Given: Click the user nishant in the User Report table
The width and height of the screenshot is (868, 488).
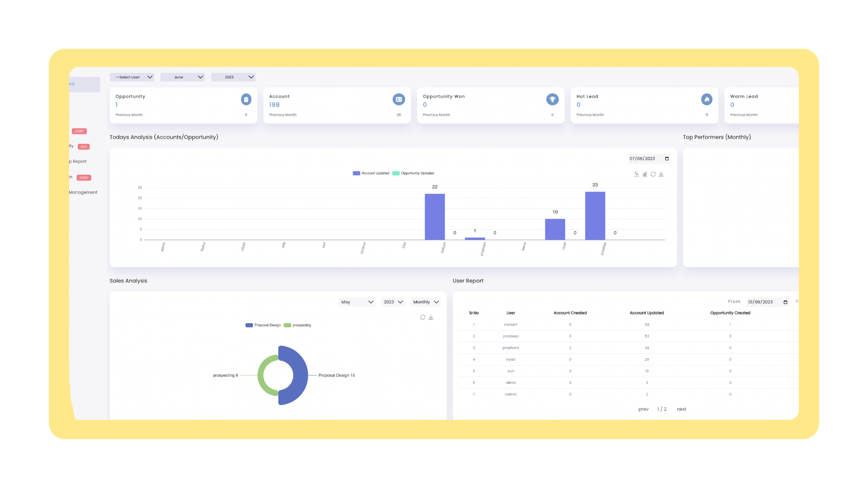Looking at the screenshot, I should tap(510, 324).
